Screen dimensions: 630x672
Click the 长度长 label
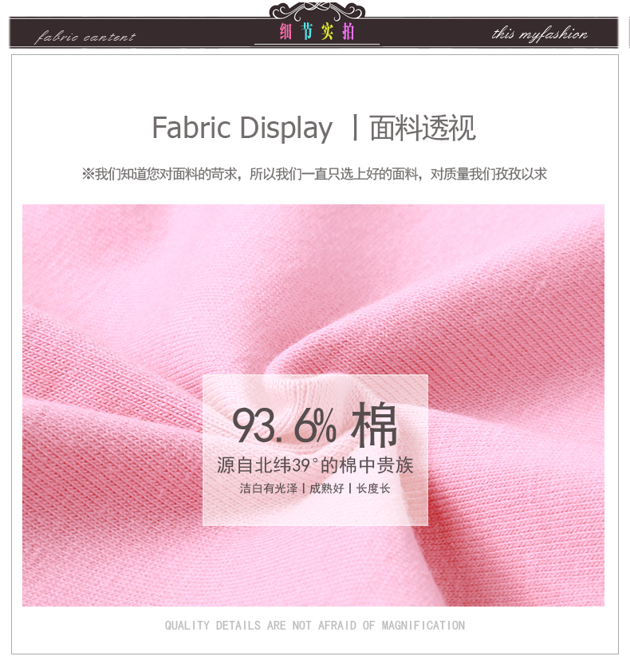[373, 488]
